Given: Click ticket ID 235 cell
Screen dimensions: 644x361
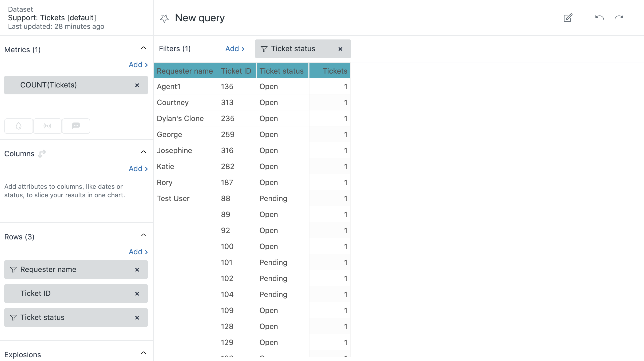Looking at the screenshot, I should tap(237, 118).
